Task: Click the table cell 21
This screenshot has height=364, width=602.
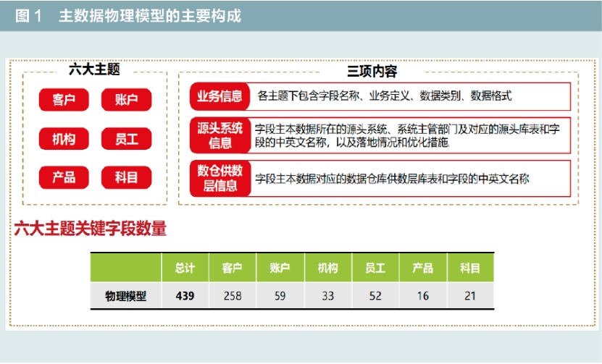Action: (x=470, y=296)
